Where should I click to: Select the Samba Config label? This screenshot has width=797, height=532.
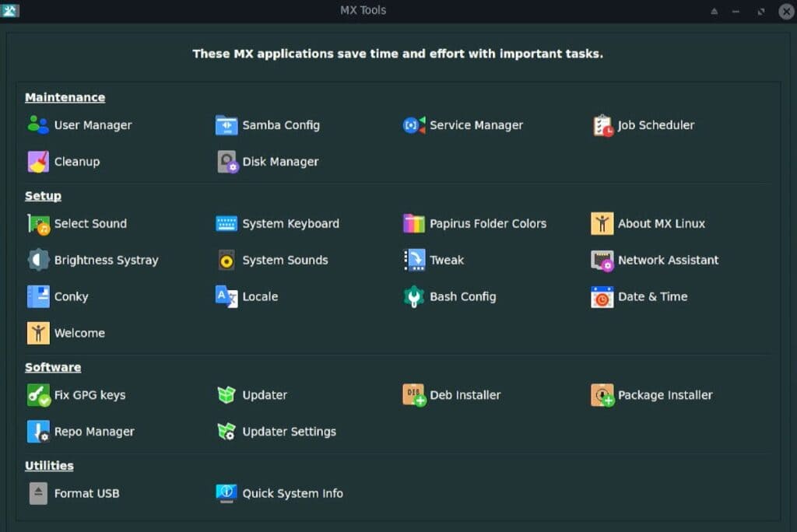click(281, 125)
